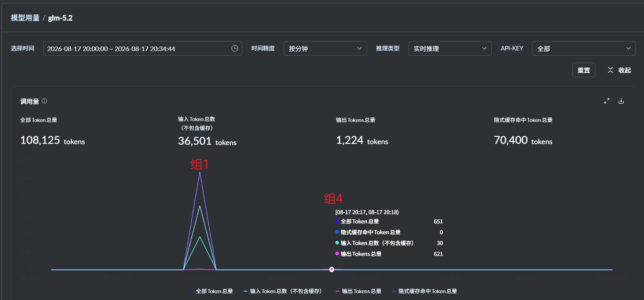The image size is (644, 300).
Task: Click the 36,501 tokens input value
Action: click(x=207, y=141)
